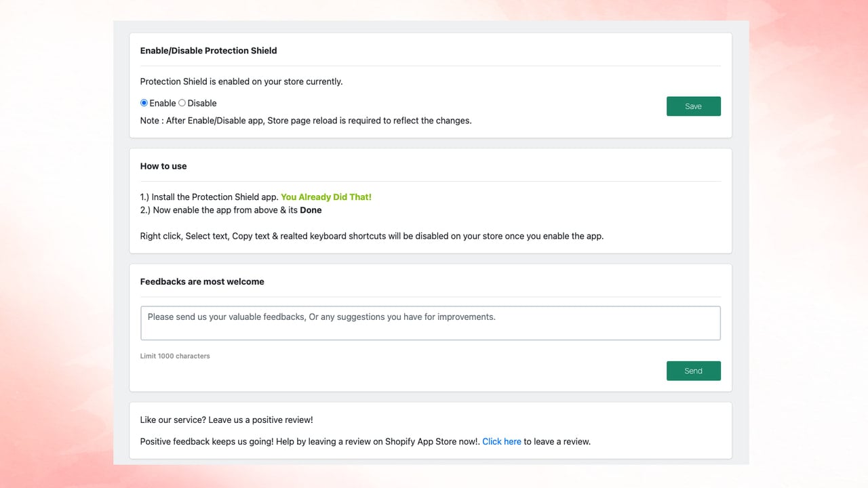Click the 'Enable/Disable Protection Shield' heading
This screenshot has height=488, width=868.
(x=208, y=51)
